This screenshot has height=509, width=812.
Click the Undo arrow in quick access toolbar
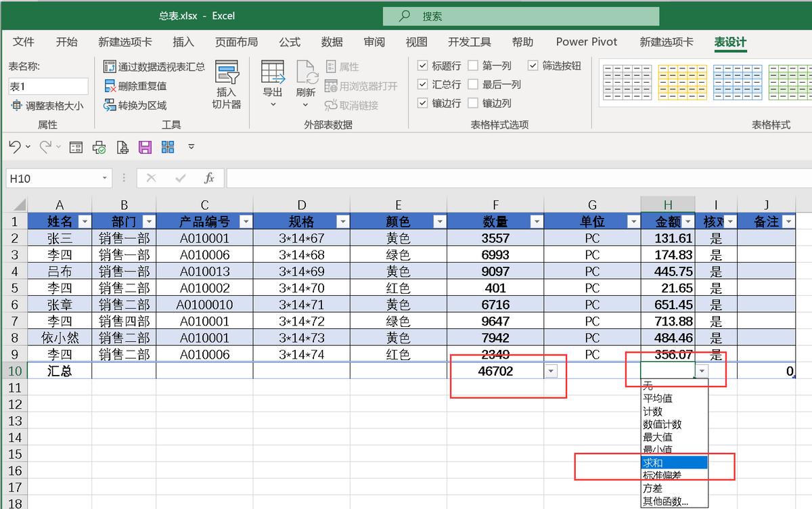(x=15, y=146)
